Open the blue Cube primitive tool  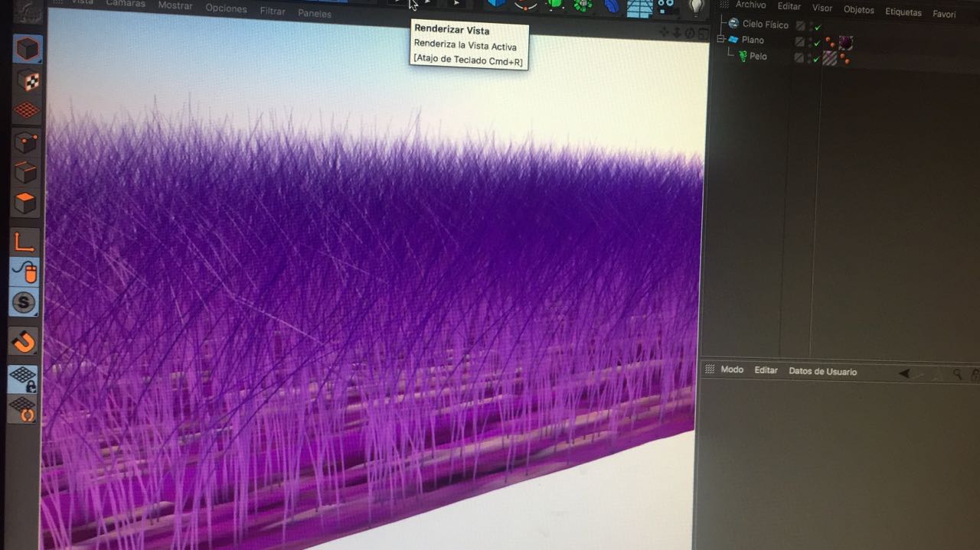click(496, 4)
